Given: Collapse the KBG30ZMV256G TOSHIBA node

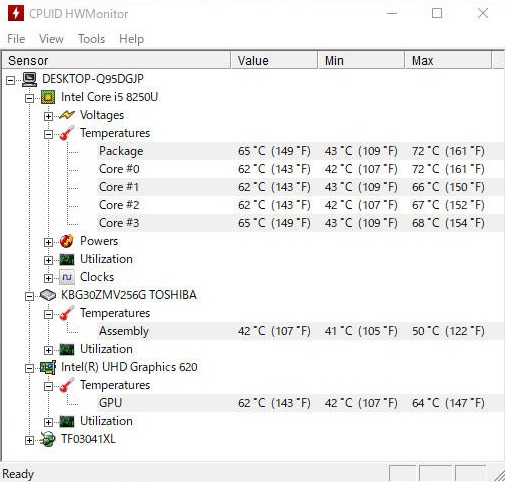Looking at the screenshot, I should pyautogui.click(x=29, y=296).
